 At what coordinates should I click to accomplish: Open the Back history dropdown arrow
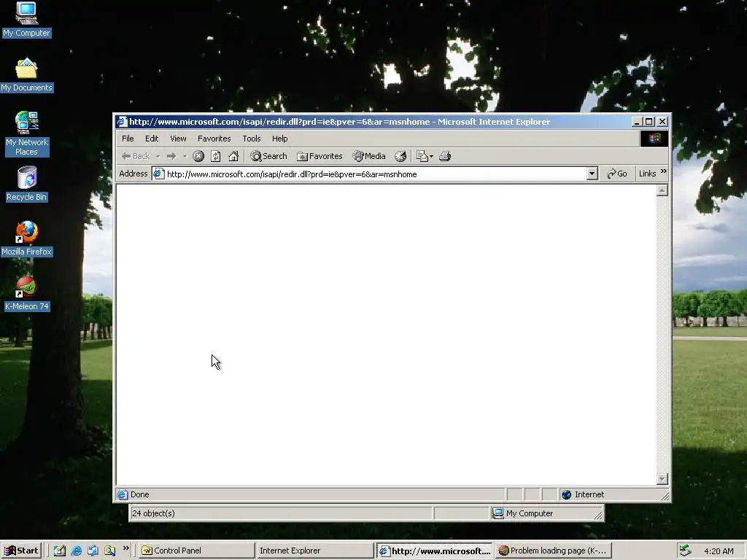158,156
